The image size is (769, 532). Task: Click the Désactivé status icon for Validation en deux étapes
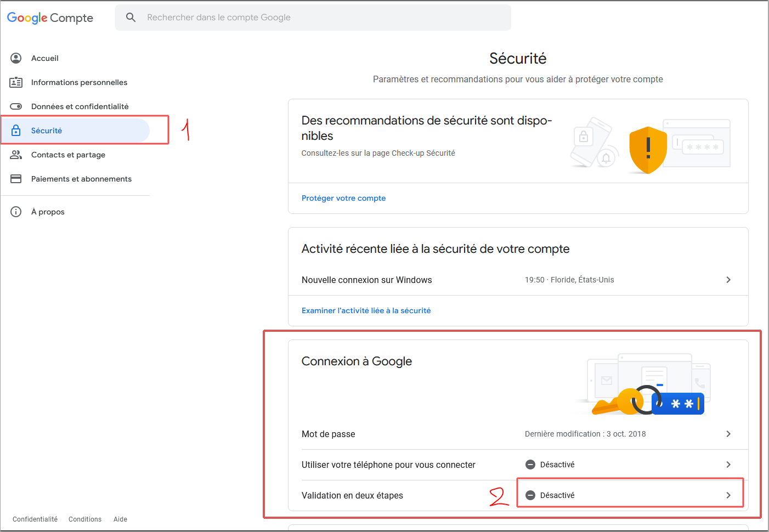(x=530, y=495)
